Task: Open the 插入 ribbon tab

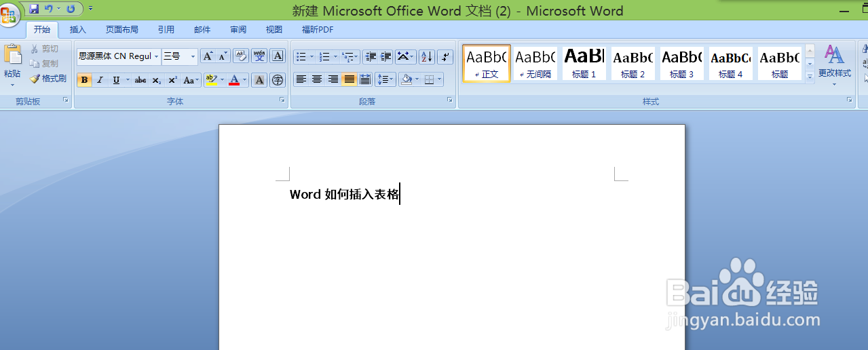Action: point(78,30)
